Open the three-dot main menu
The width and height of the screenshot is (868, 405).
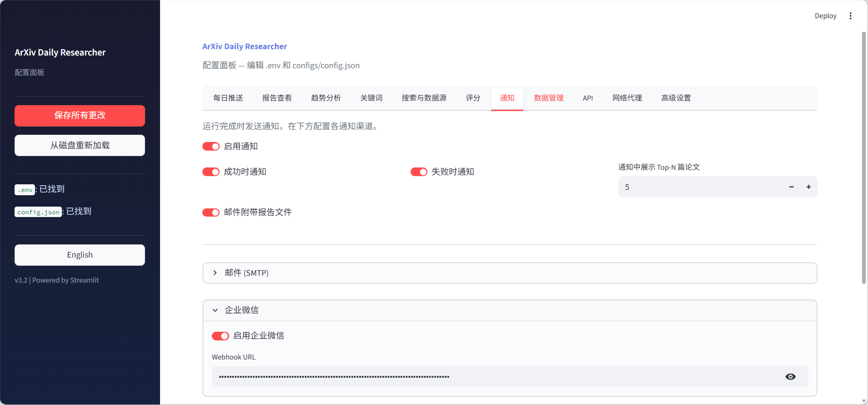(850, 16)
